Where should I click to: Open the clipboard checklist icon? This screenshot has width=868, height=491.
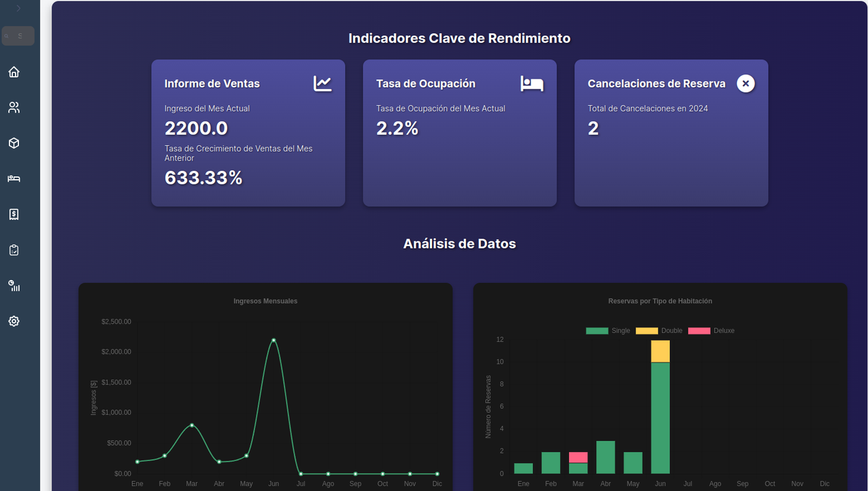click(x=14, y=250)
